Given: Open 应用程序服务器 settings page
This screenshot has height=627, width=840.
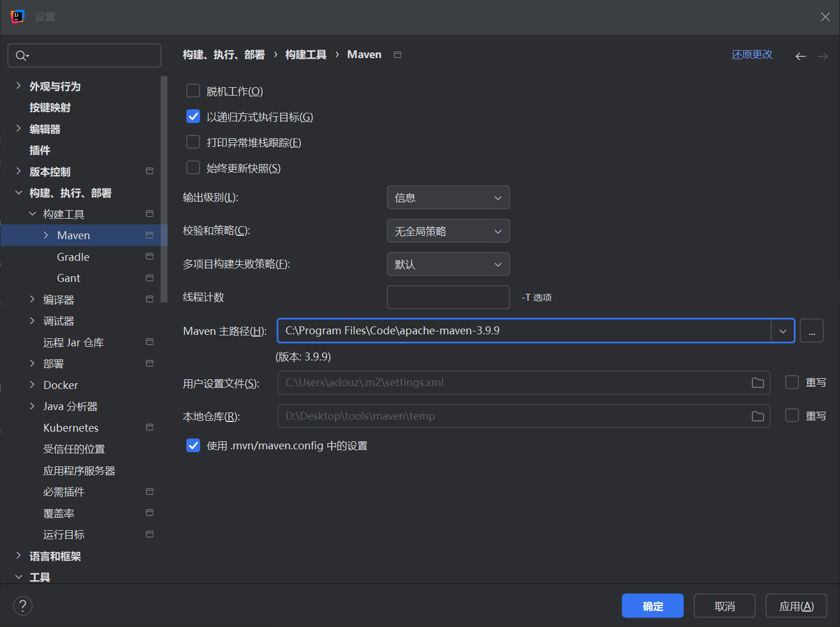Looking at the screenshot, I should 79,471.
